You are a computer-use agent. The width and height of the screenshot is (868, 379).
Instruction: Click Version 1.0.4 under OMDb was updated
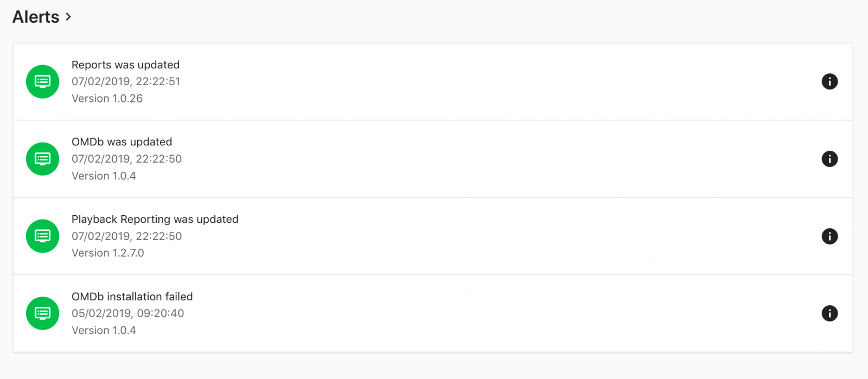tap(104, 176)
